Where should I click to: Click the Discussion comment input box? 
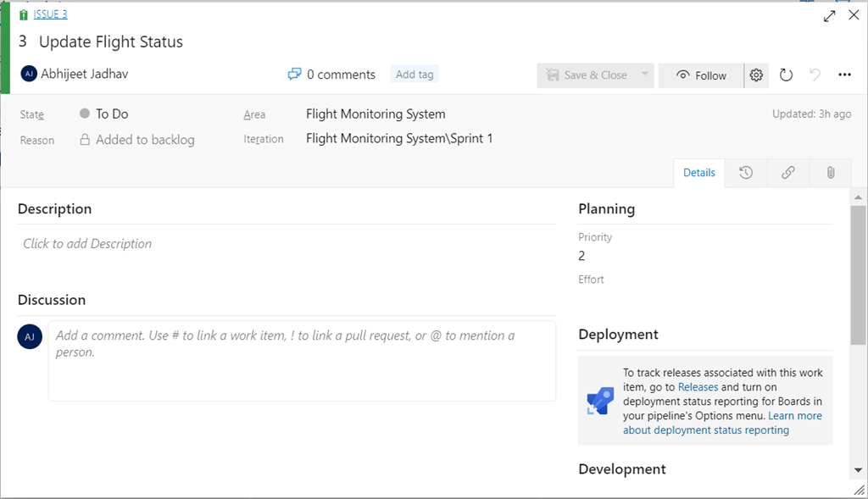pyautogui.click(x=302, y=360)
